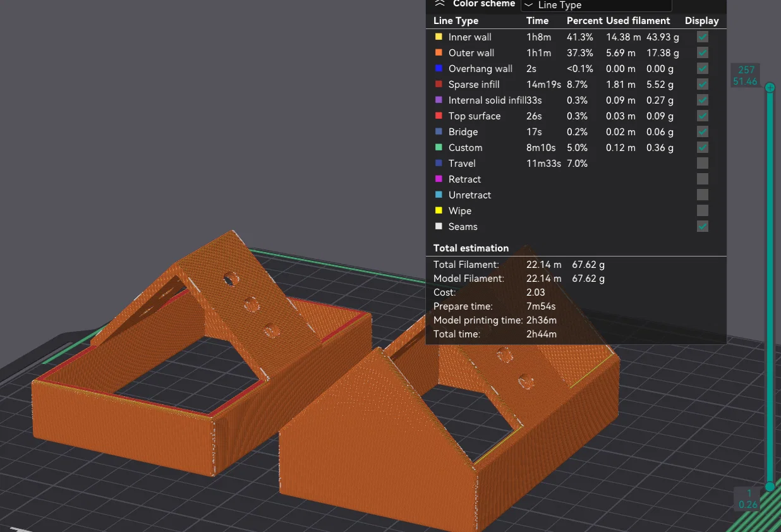
Task: Click the blue Overhang wall color swatch
Action: click(439, 68)
